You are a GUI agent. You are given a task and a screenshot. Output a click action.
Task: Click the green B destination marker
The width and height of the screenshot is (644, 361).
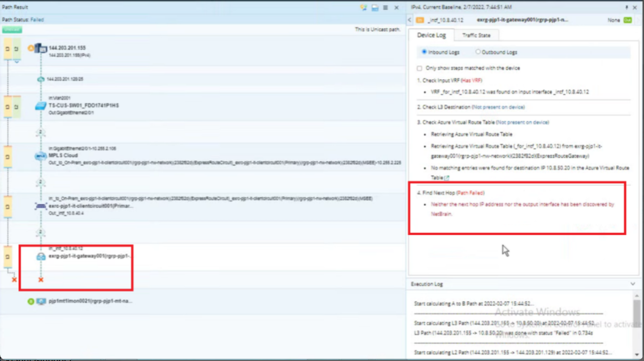click(30, 301)
